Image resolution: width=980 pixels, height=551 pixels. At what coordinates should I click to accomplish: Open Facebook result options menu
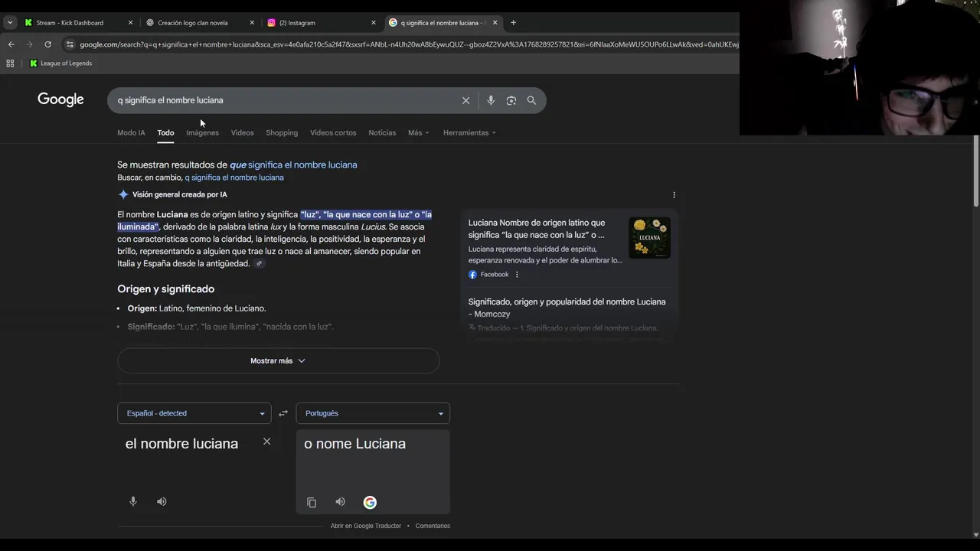point(517,275)
